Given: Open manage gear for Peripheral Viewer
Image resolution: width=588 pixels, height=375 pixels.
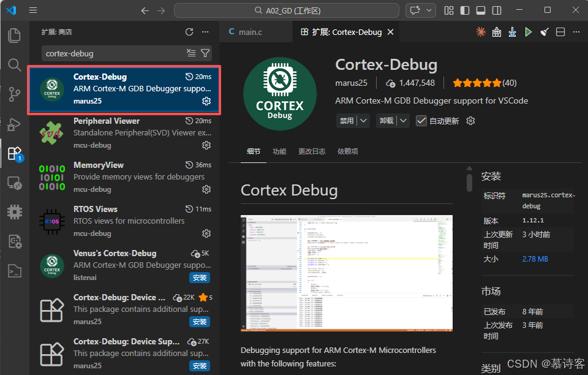Looking at the screenshot, I should [206, 145].
